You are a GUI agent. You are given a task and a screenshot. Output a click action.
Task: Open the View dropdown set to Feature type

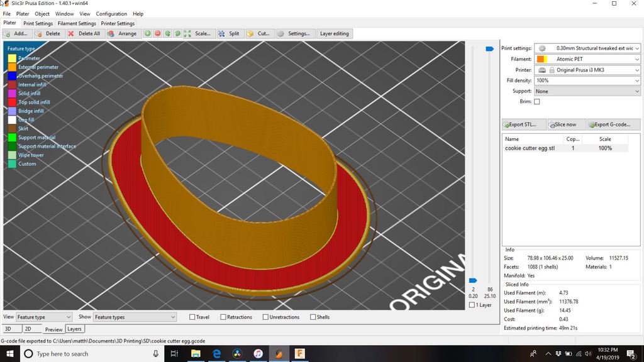click(44, 317)
